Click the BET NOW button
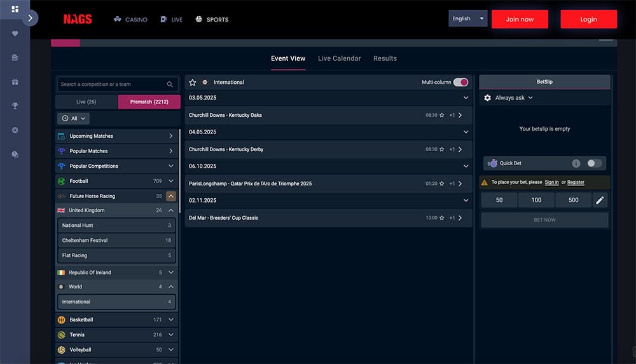This screenshot has width=636, height=364. pyautogui.click(x=544, y=220)
